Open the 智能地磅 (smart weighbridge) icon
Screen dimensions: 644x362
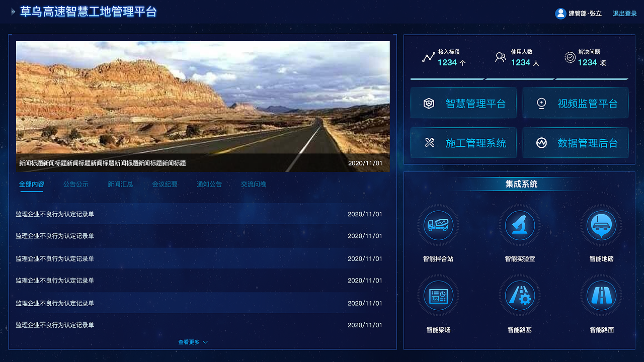point(601,225)
